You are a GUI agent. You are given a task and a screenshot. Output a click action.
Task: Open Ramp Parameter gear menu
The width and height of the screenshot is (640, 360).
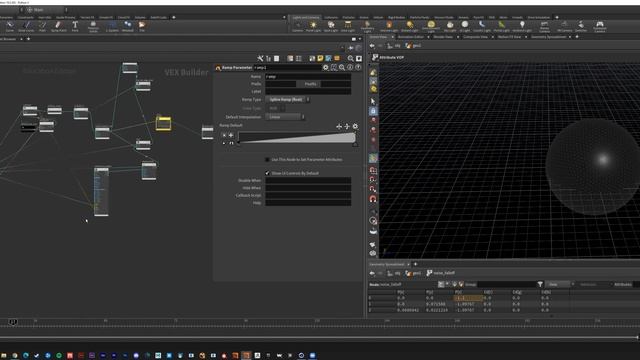pyautogui.click(x=325, y=68)
